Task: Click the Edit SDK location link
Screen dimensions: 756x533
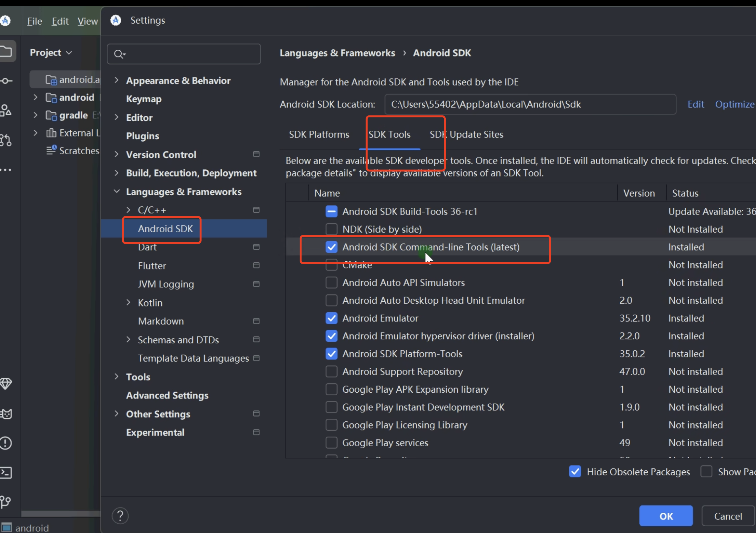Action: tap(695, 105)
